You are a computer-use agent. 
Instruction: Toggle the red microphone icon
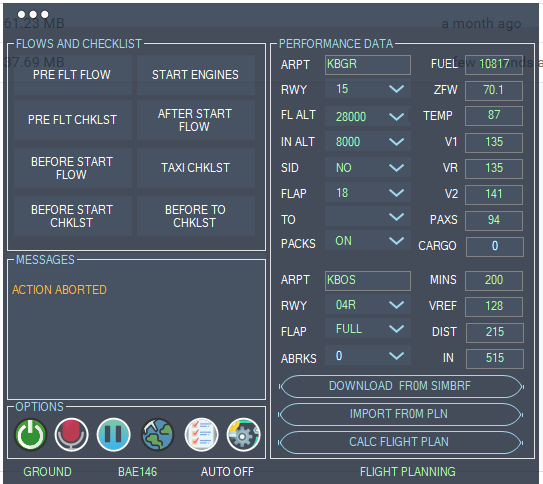[x=71, y=434]
